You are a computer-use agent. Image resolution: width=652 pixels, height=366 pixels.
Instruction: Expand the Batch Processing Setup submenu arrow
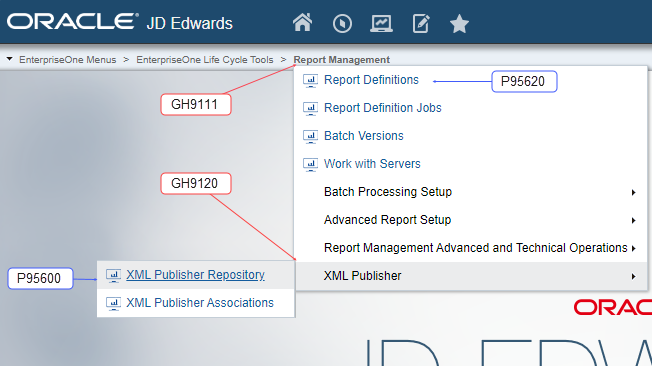coord(633,192)
